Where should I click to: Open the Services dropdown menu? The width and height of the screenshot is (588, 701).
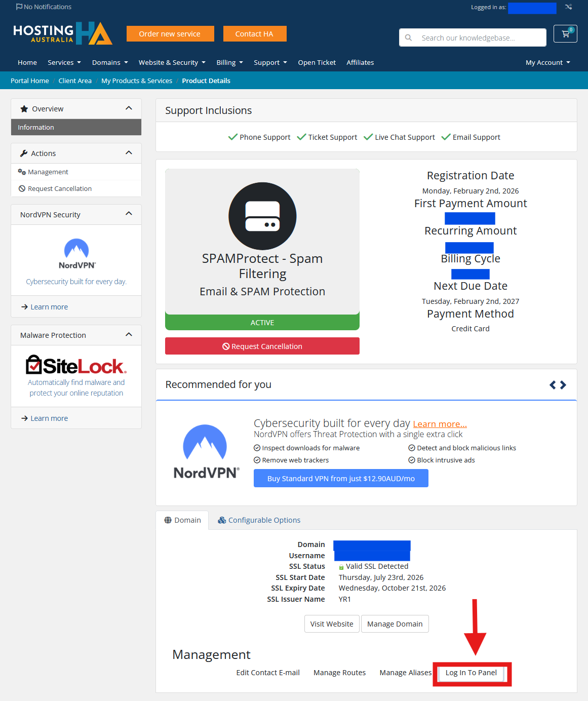click(x=64, y=62)
